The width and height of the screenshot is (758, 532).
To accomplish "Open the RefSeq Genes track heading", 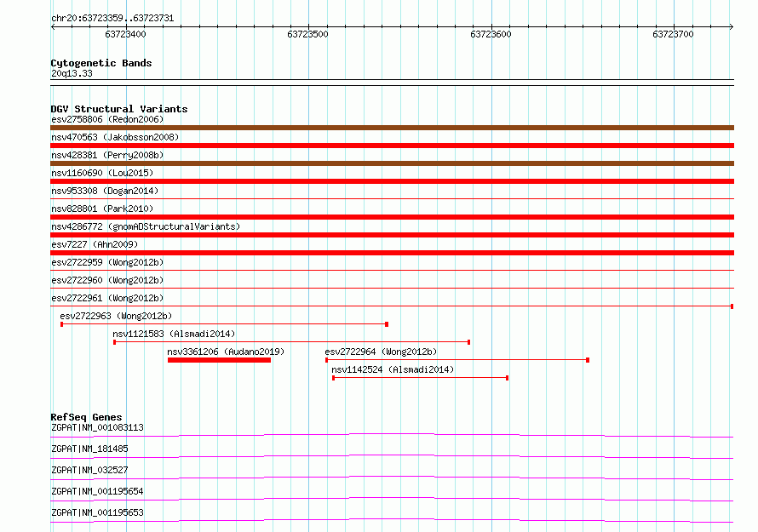I will tap(86, 417).
